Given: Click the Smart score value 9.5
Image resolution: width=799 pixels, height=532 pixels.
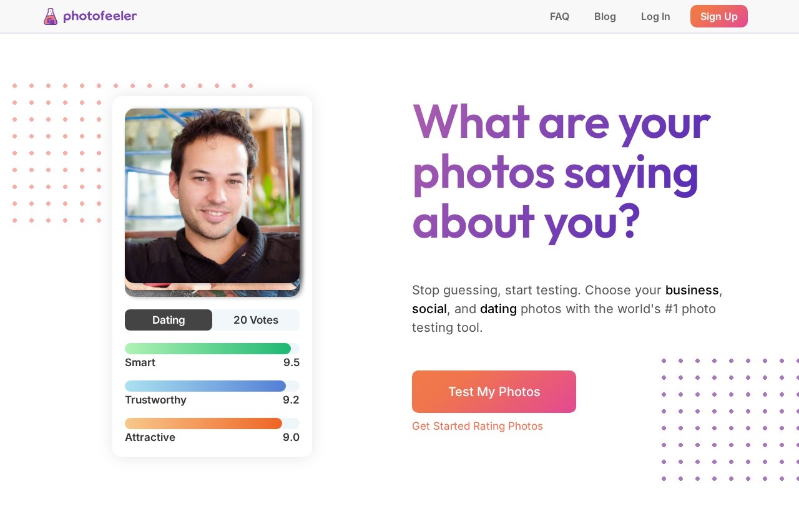Looking at the screenshot, I should coord(291,363).
